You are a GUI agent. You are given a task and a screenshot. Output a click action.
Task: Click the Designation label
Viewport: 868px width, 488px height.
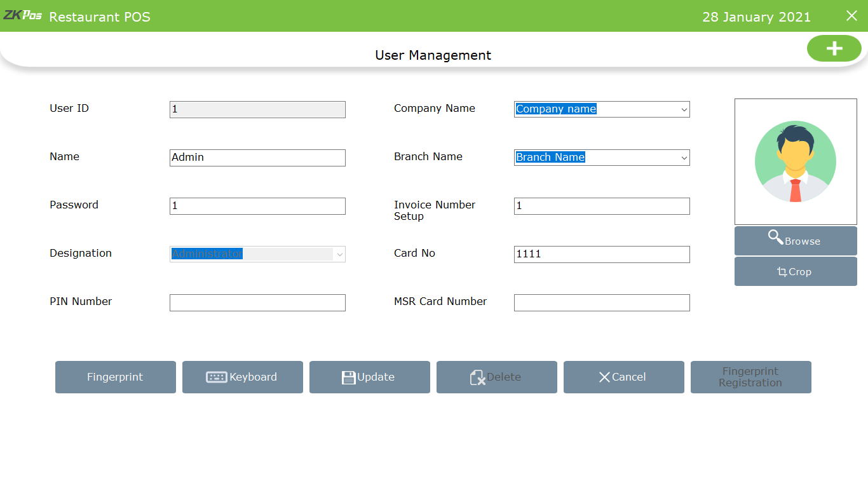click(x=81, y=253)
